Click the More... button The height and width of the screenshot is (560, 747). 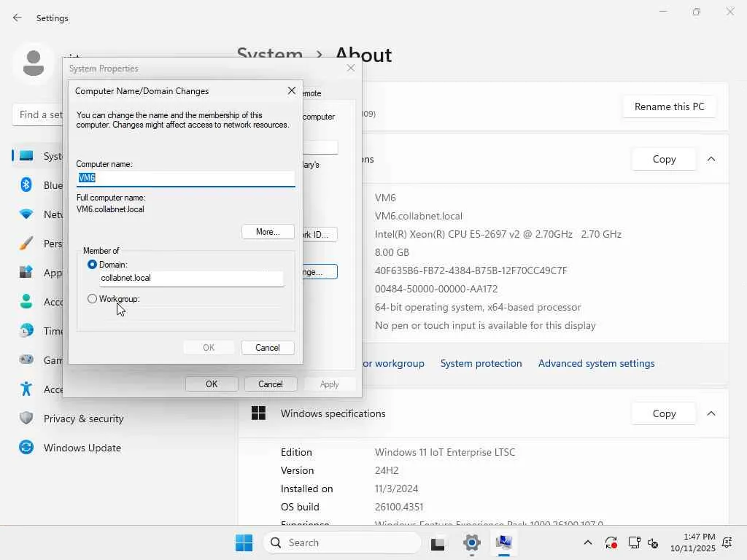[268, 232]
